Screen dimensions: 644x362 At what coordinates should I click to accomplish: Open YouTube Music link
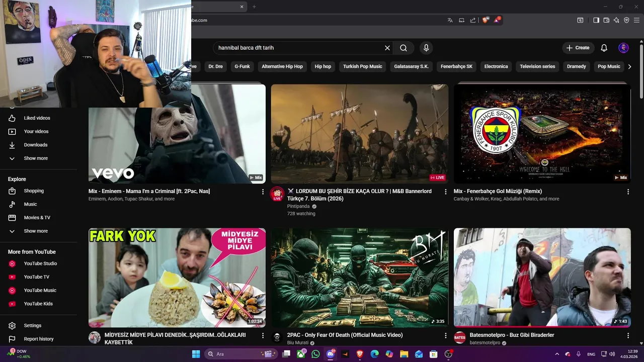[39, 290]
